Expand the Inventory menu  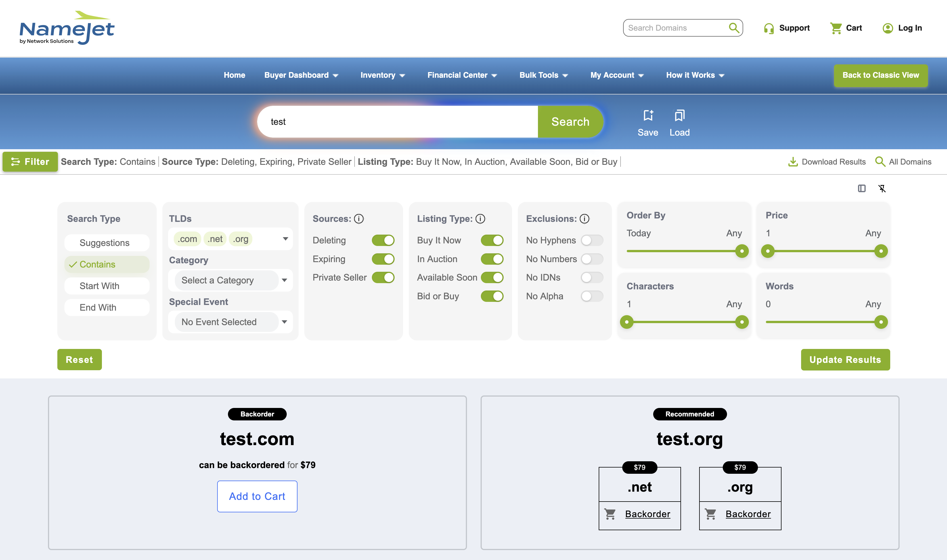[382, 75]
